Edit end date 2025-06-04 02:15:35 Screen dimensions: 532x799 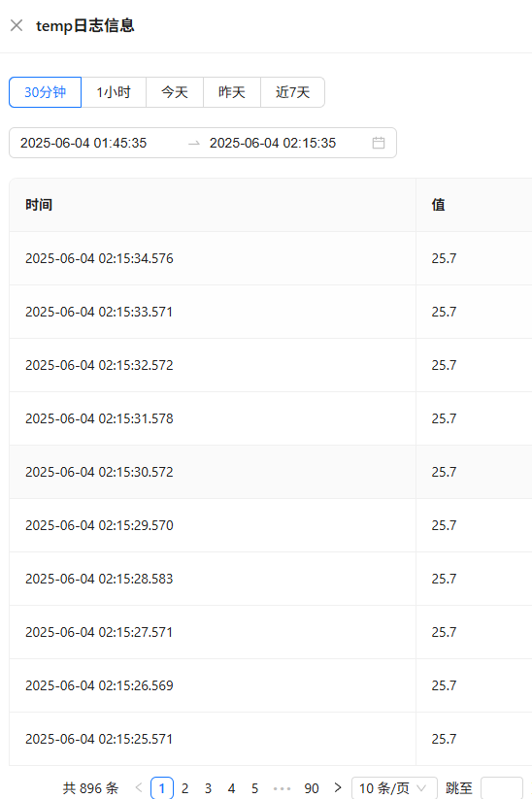click(x=273, y=143)
